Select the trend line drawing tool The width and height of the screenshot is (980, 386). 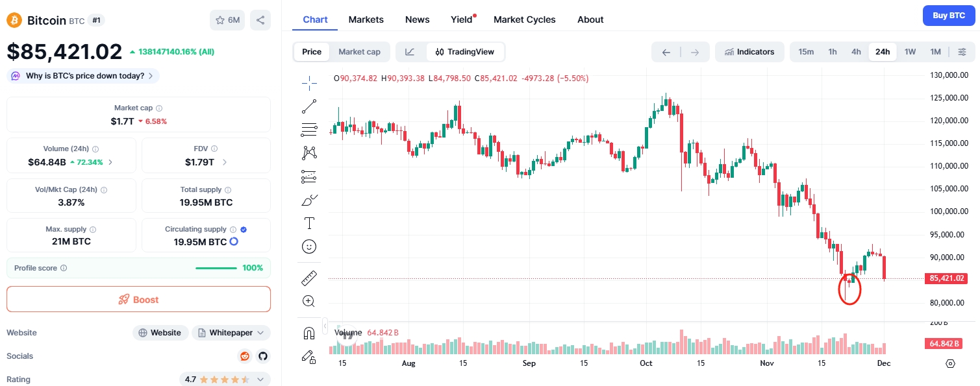309,106
